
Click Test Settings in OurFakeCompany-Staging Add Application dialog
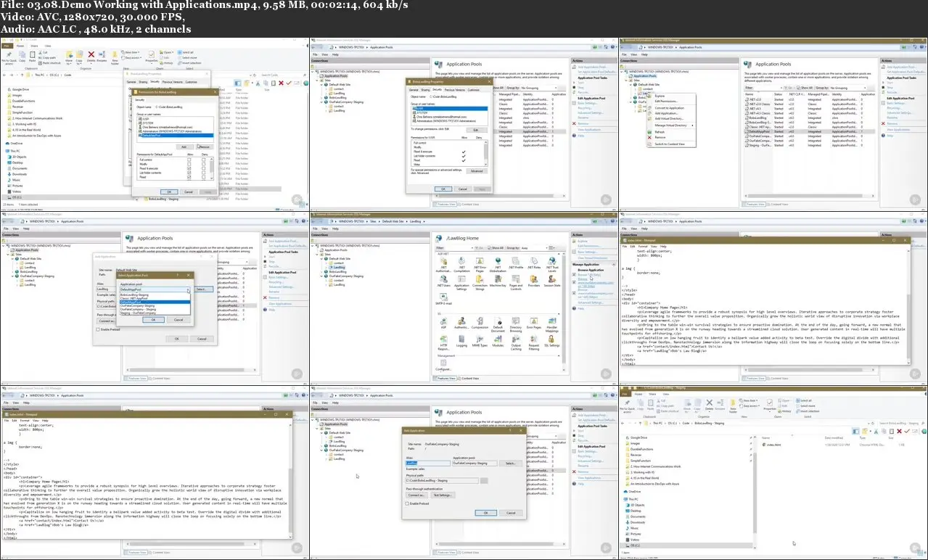[443, 495]
